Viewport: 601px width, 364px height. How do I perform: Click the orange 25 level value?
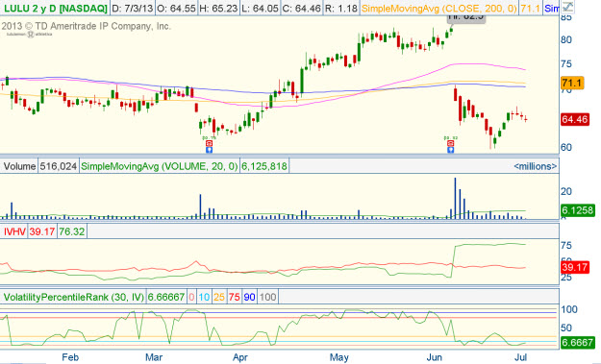[219, 297]
